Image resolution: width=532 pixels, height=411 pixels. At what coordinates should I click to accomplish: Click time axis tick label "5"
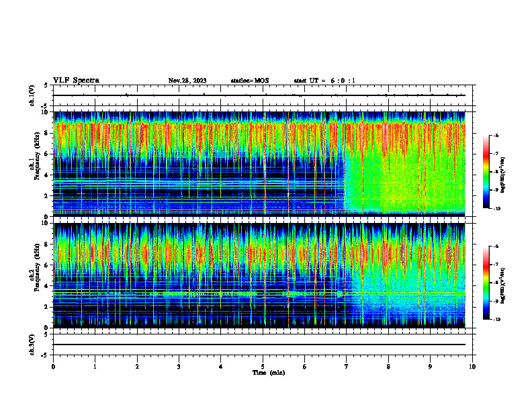[263, 367]
